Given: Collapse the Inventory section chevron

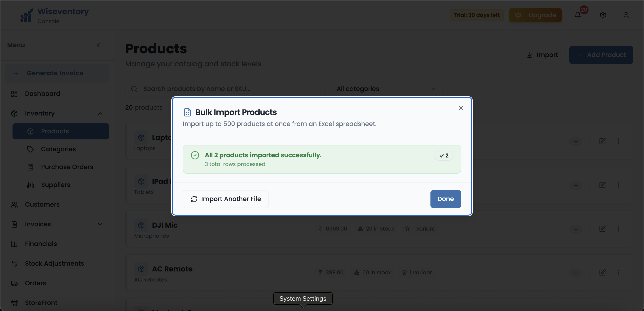Looking at the screenshot, I should pyautogui.click(x=100, y=113).
